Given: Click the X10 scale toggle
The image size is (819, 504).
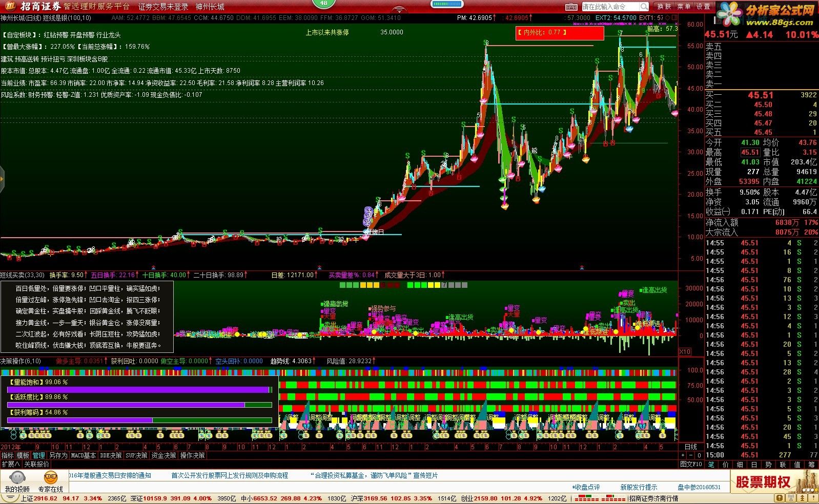Looking at the screenshot, I should pyautogui.click(x=685, y=352).
